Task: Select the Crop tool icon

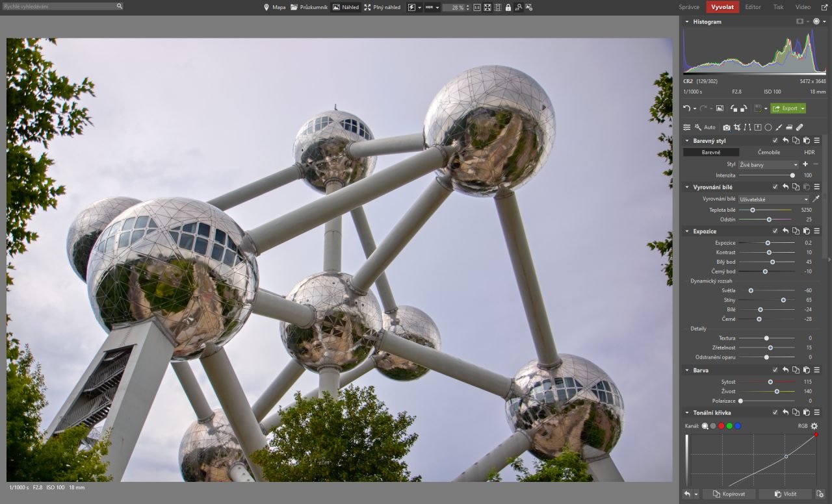Action: 737,127
